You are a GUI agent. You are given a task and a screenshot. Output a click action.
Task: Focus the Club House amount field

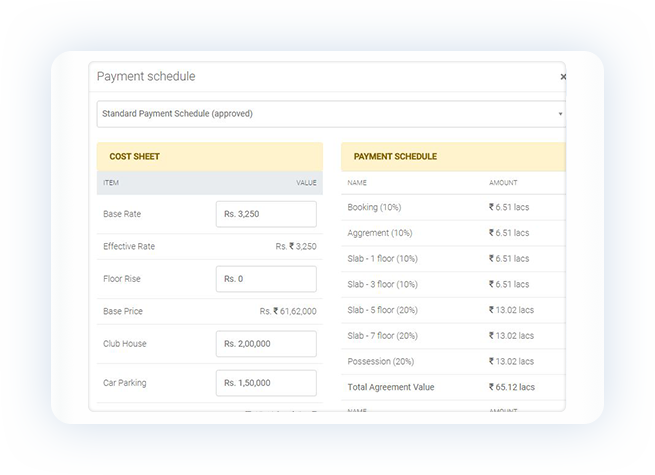click(266, 344)
